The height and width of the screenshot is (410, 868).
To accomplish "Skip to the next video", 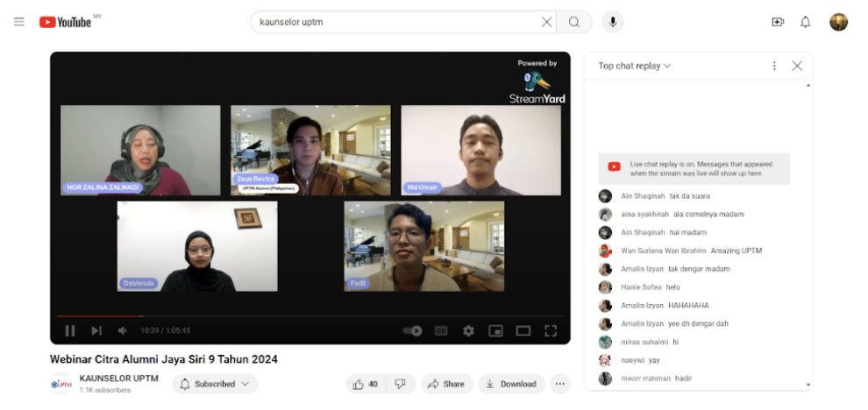I will [x=96, y=330].
